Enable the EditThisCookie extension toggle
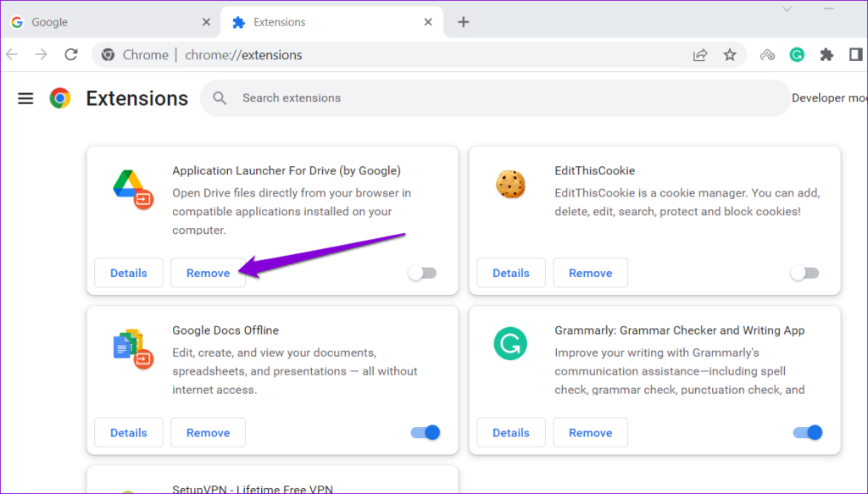 click(x=804, y=273)
